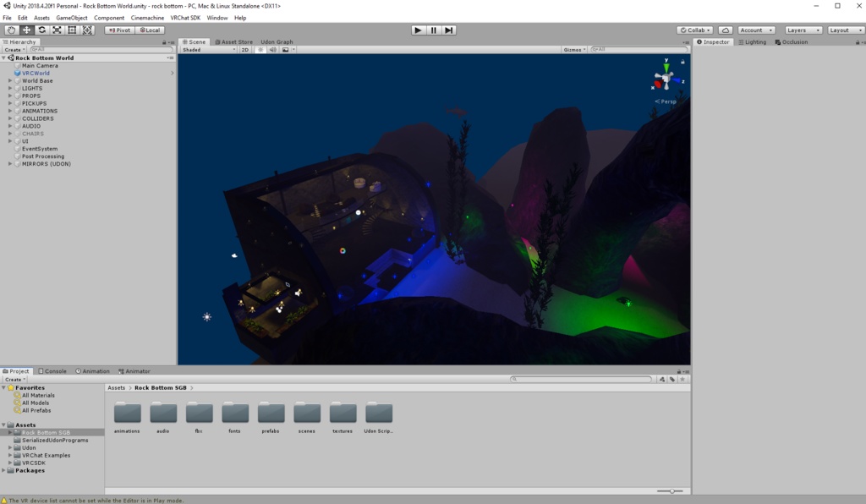Select the Rect Transform tool
This screenshot has width=866, height=504.
(x=72, y=30)
